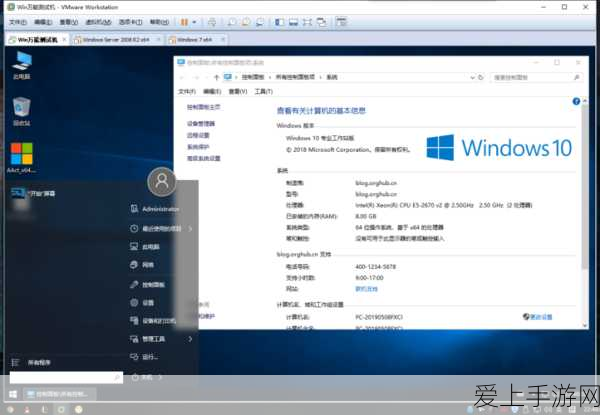The image size is (600, 415).
Task: Click the shutdown 关机 power button
Action: tap(142, 377)
